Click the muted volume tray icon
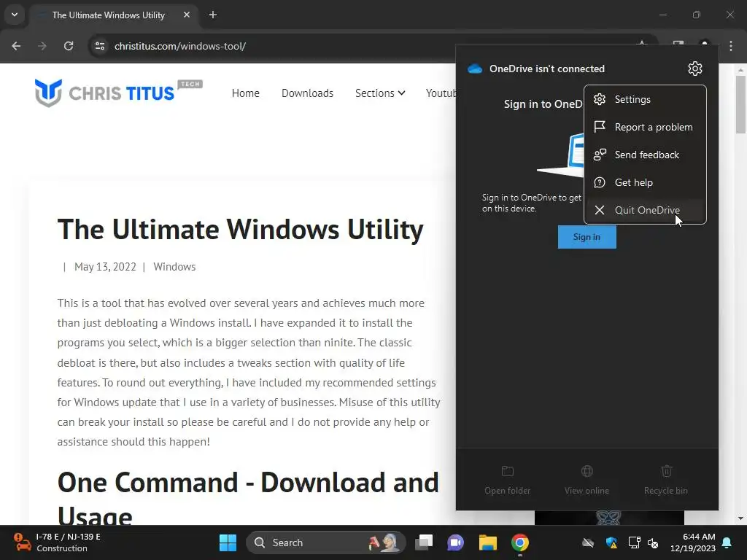 point(653,542)
